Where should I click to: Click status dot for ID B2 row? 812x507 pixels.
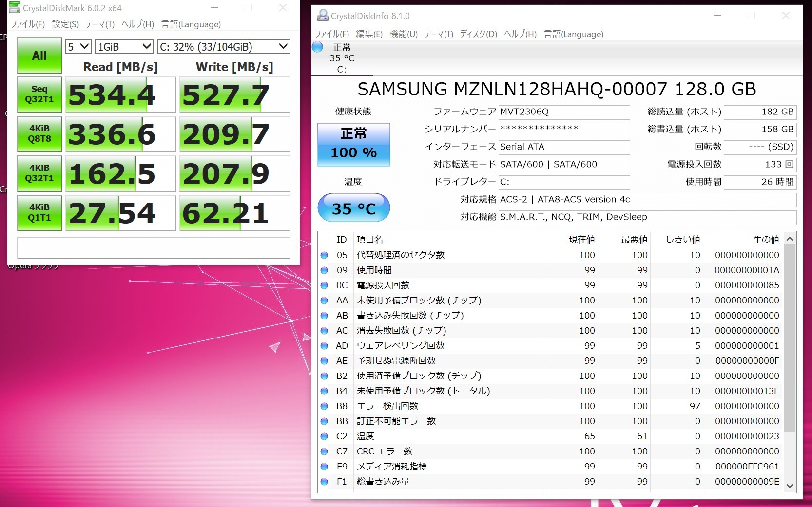coord(324,376)
